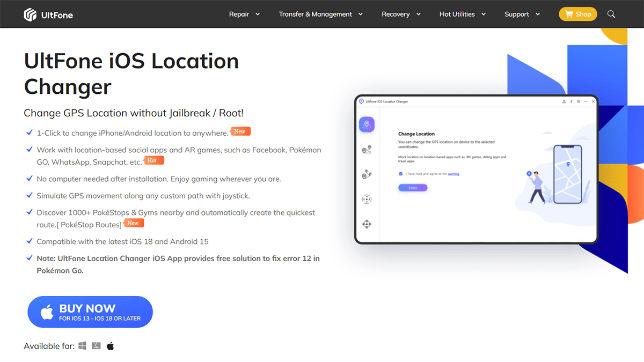Image resolution: width=644 pixels, height=362 pixels.
Task: Expand the Transfer & Management dropdown
Action: click(320, 14)
